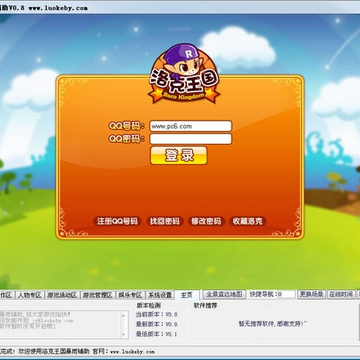Click the QQ号码 account input field
The image size is (360, 360).
pyautogui.click(x=191, y=126)
